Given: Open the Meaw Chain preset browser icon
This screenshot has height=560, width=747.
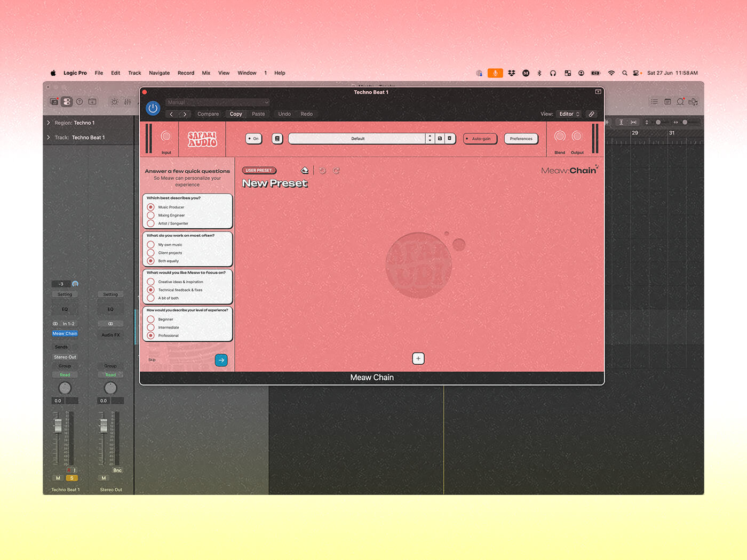Looking at the screenshot, I should tap(277, 139).
